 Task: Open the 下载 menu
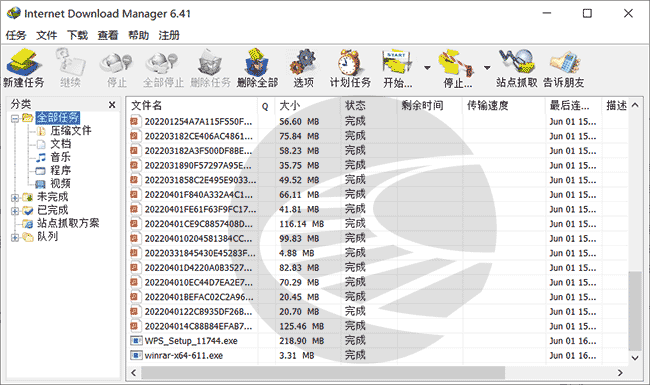[x=77, y=35]
